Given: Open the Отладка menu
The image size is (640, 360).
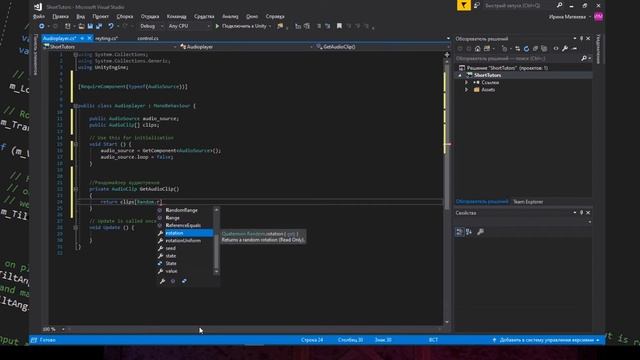Looking at the screenshot, I should (x=150, y=16).
